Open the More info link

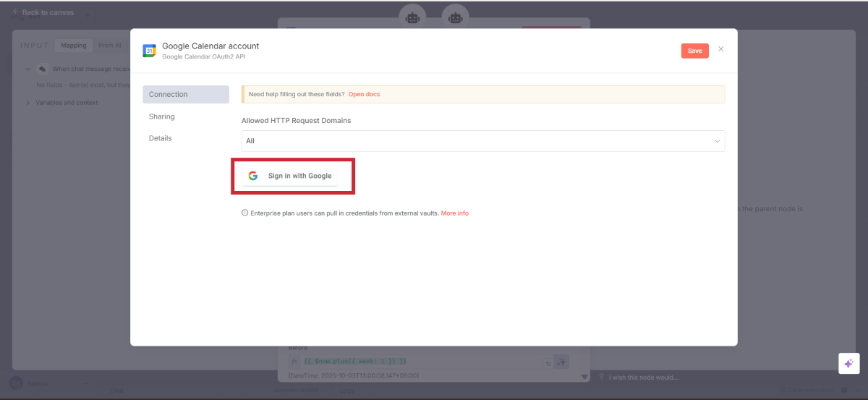tap(454, 213)
